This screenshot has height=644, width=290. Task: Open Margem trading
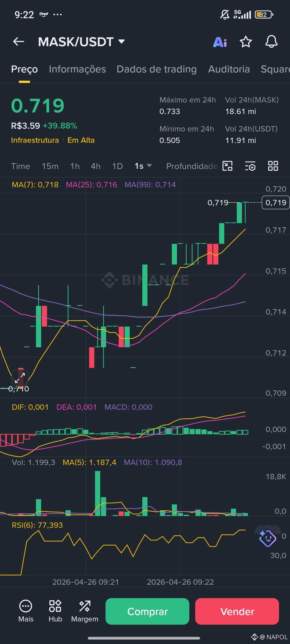coord(85,611)
